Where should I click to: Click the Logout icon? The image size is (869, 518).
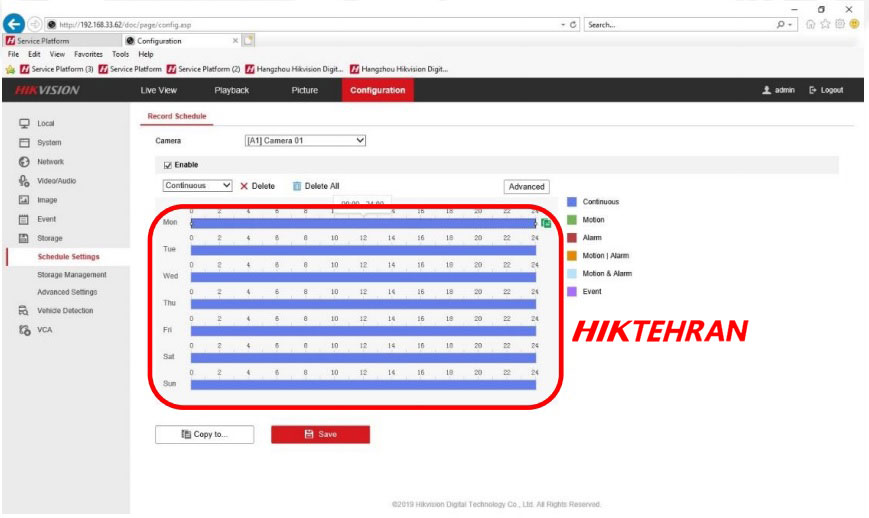(x=812, y=90)
